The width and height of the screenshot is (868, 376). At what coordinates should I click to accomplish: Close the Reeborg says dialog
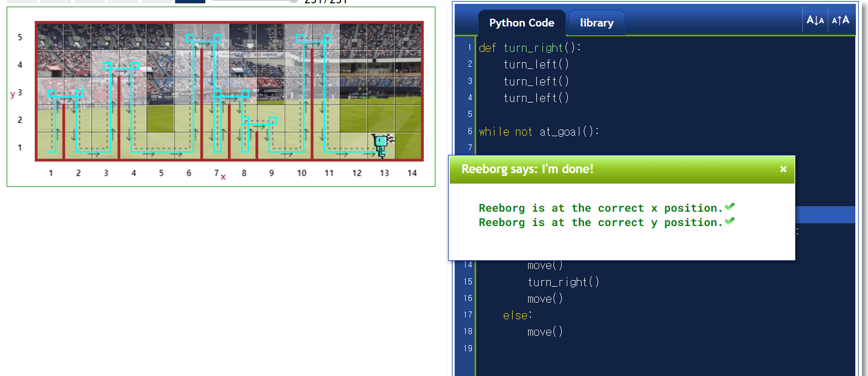(783, 169)
